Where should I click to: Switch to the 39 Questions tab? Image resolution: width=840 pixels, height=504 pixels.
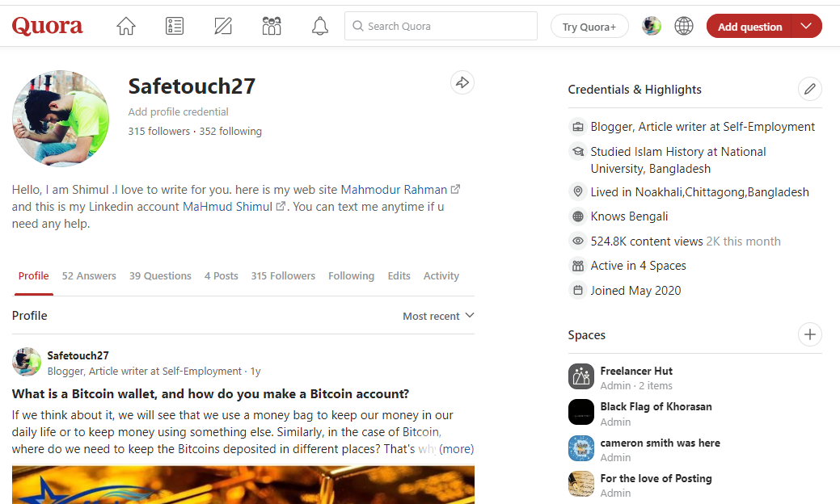[x=160, y=276]
